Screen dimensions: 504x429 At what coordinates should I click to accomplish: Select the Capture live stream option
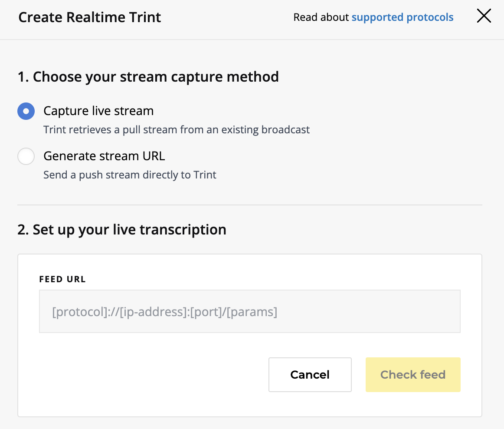(26, 111)
